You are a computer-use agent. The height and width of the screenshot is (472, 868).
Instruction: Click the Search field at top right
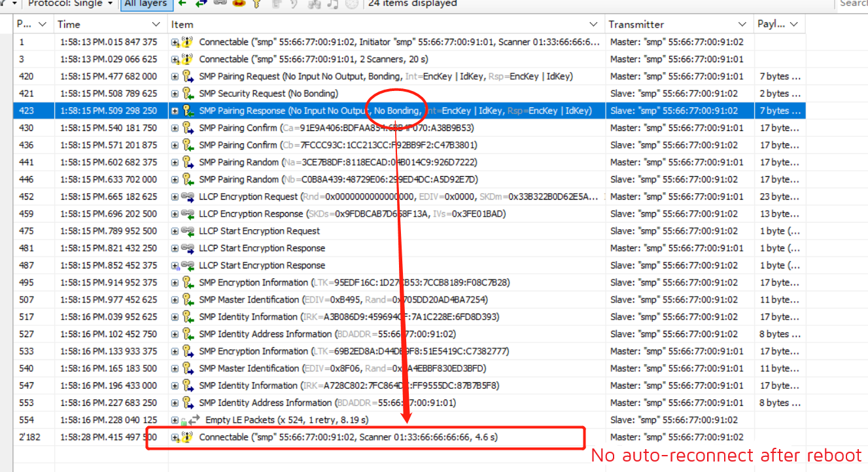[854, 4]
